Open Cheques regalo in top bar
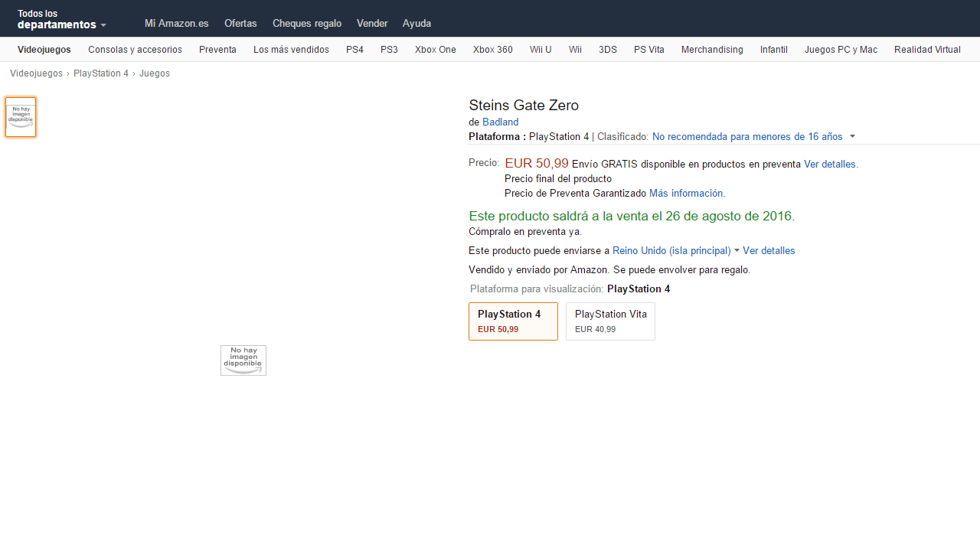The image size is (980, 551). click(x=307, y=24)
